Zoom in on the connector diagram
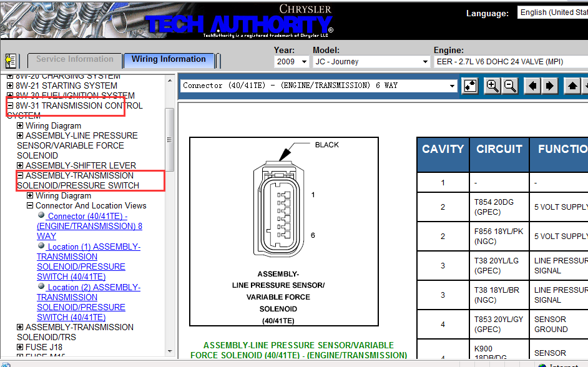Image resolution: width=588 pixels, height=367 pixels. pyautogui.click(x=492, y=86)
